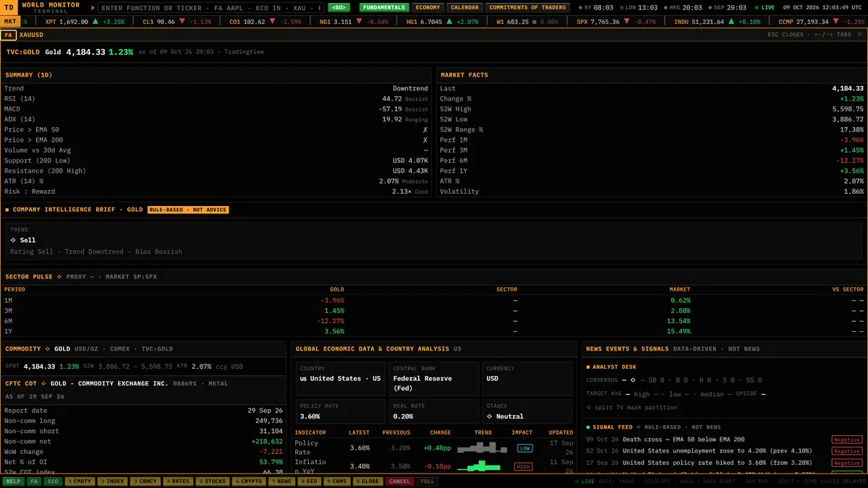Click Negative badge on Death cross signal

coord(846,440)
